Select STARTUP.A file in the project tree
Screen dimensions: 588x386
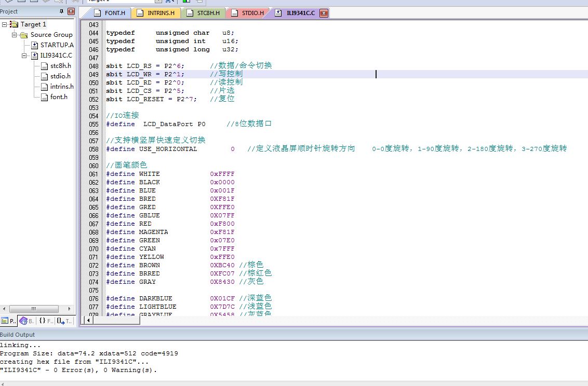(x=57, y=45)
